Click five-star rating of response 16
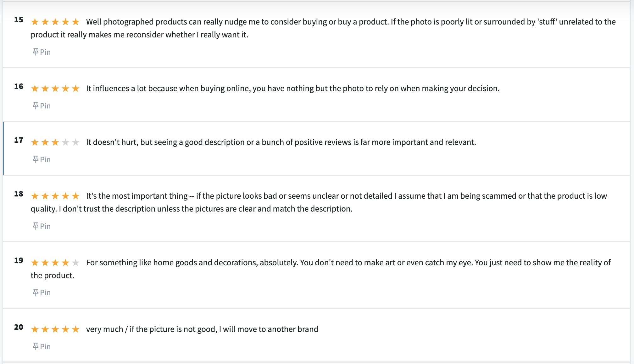The width and height of the screenshot is (634, 364). click(x=55, y=88)
